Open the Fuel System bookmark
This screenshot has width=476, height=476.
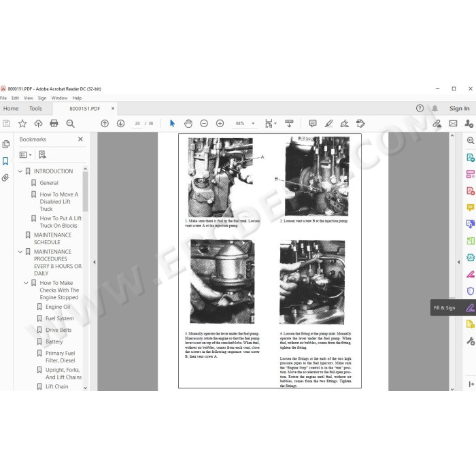coord(60,318)
